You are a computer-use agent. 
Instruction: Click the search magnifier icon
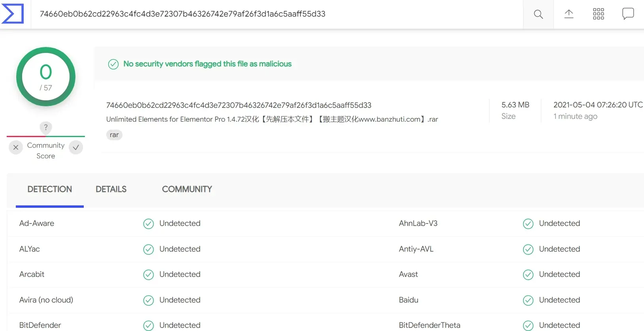(x=538, y=14)
